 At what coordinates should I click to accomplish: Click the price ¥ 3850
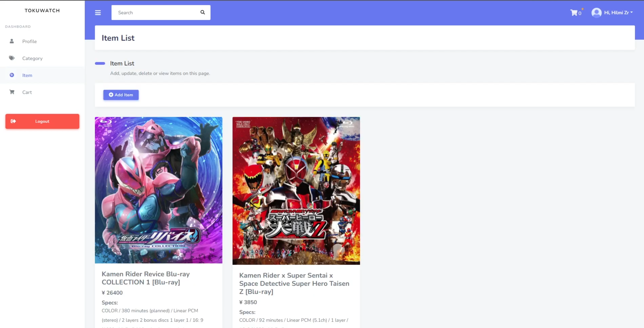[x=248, y=302]
